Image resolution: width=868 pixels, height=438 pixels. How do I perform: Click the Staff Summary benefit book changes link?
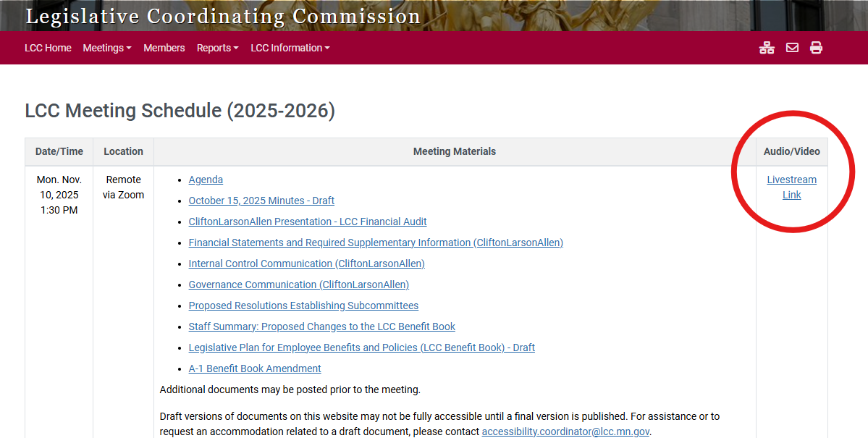[321, 326]
